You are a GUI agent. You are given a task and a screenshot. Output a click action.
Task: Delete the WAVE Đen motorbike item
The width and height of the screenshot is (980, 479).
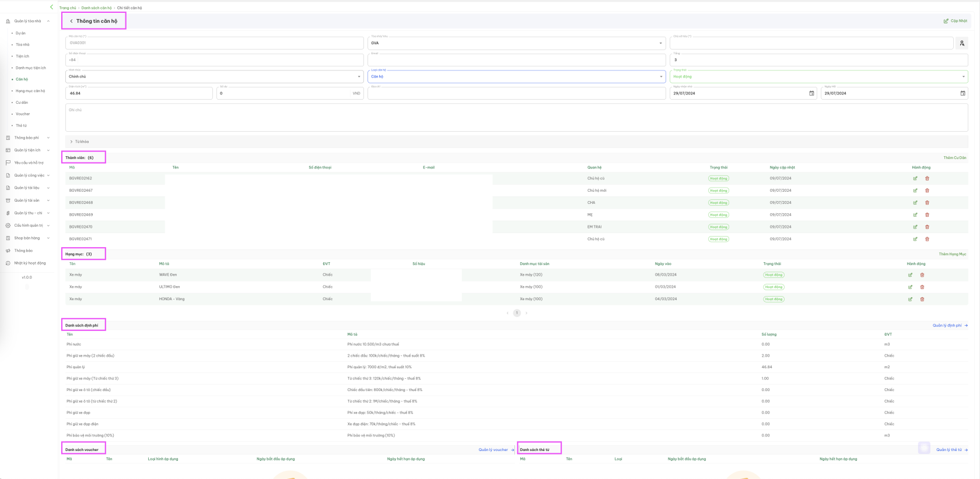click(x=922, y=275)
